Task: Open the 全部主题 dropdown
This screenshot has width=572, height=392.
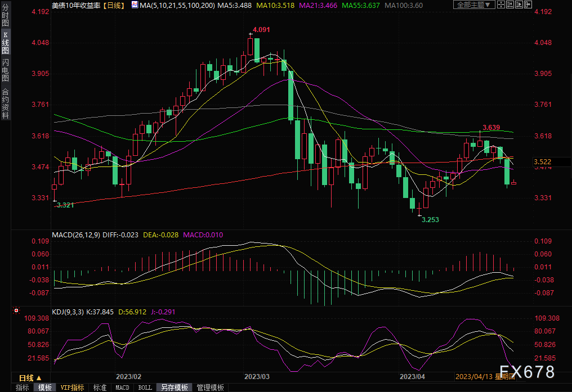Action: 473,4
